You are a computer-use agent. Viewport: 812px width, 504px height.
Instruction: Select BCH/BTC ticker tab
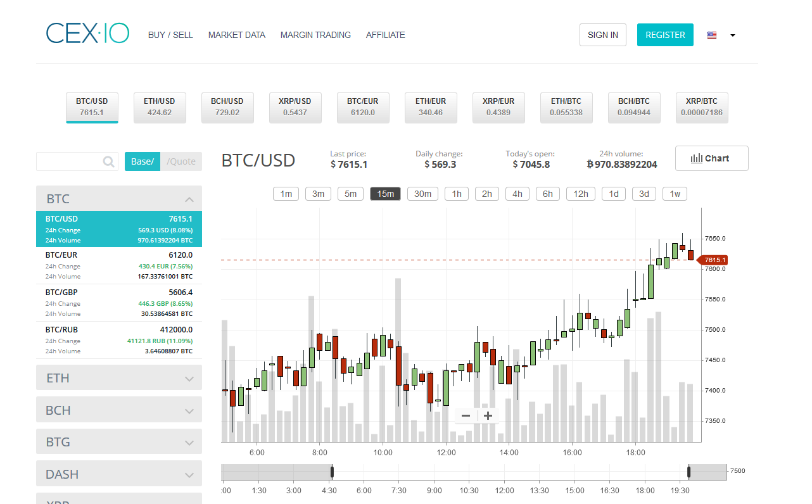634,107
